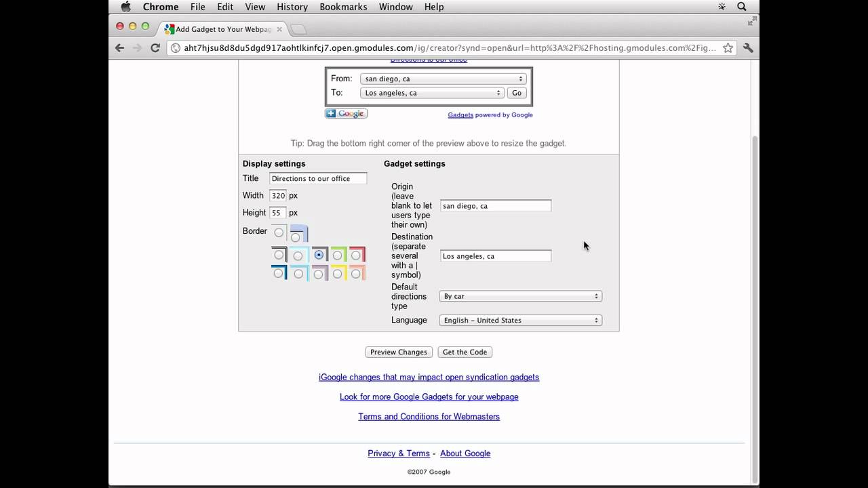This screenshot has height=488, width=868.
Task: Go back using Chrome's back arrow
Action: pyautogui.click(x=119, y=48)
